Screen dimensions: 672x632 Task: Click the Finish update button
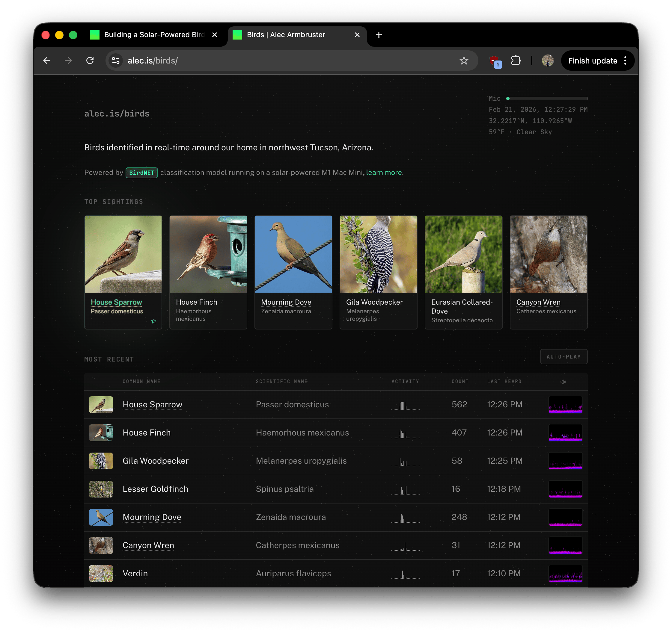coord(592,61)
